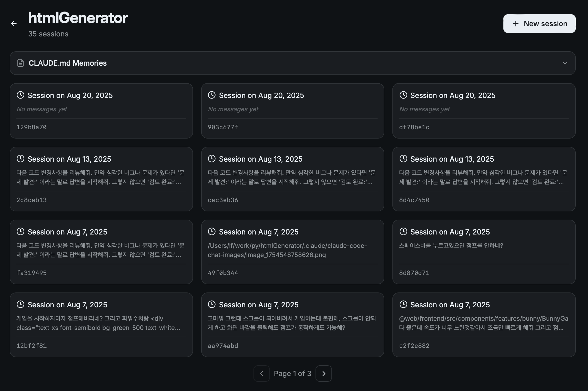Click the clock icon on session 129b8a70
Image resolution: width=588 pixels, height=391 pixels.
21,95
